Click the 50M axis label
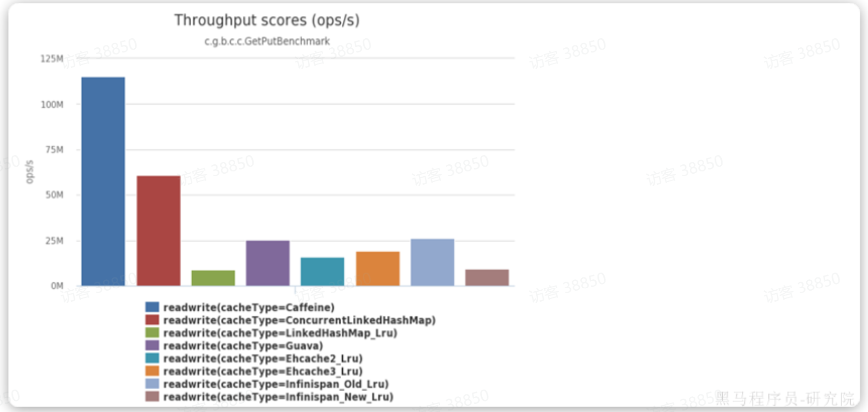This screenshot has width=868, height=412. pyautogui.click(x=54, y=195)
